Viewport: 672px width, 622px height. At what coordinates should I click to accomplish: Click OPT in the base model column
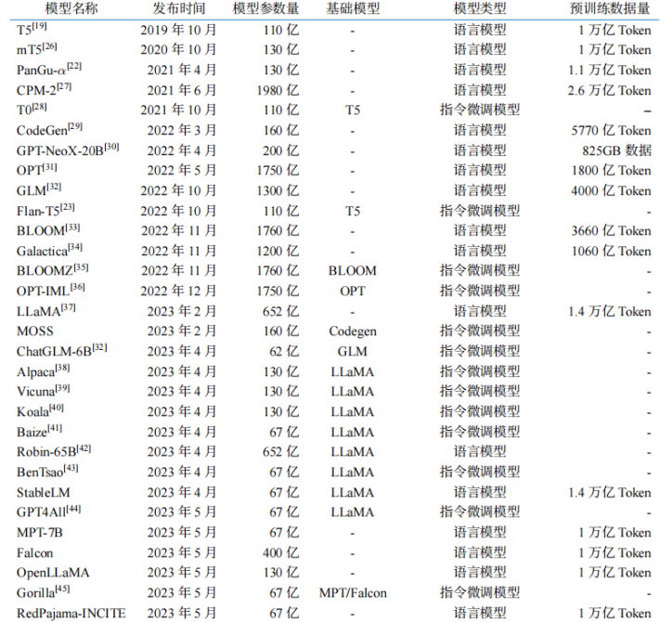pyautogui.click(x=353, y=291)
